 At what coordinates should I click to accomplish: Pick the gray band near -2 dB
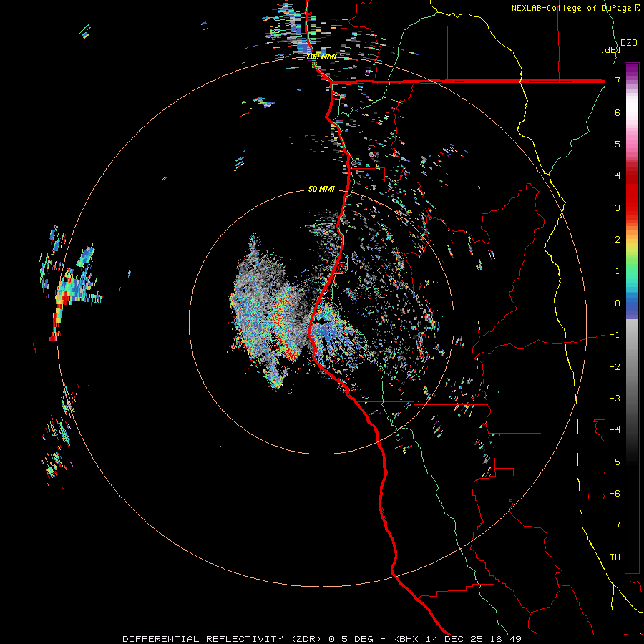[x=632, y=367]
